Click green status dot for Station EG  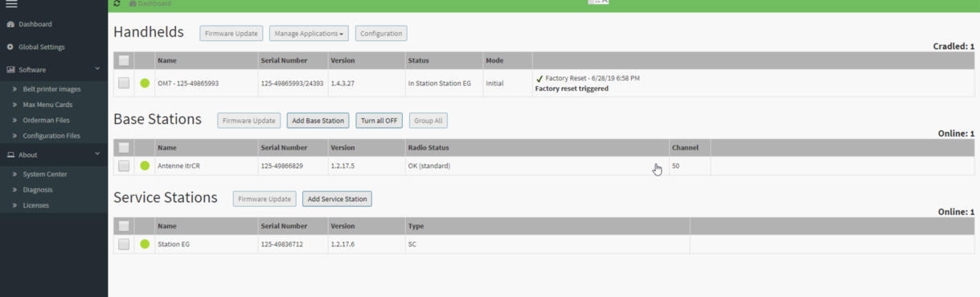145,244
